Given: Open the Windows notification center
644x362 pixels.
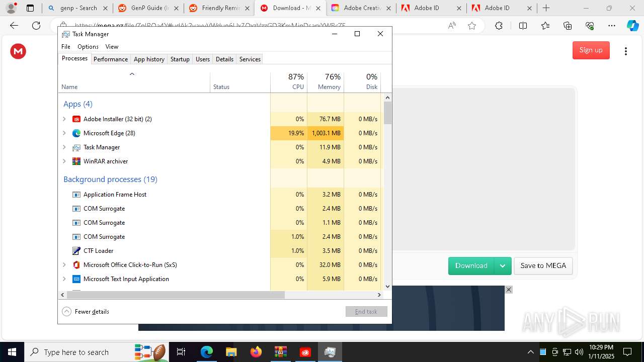Looking at the screenshot, I should (x=627, y=352).
